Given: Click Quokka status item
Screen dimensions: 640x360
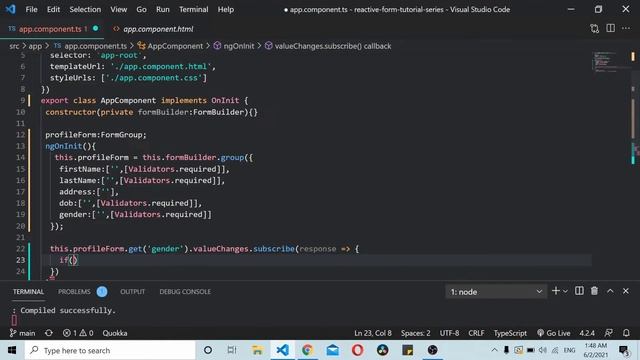Looking at the screenshot, I should pyautogui.click(x=115, y=333).
